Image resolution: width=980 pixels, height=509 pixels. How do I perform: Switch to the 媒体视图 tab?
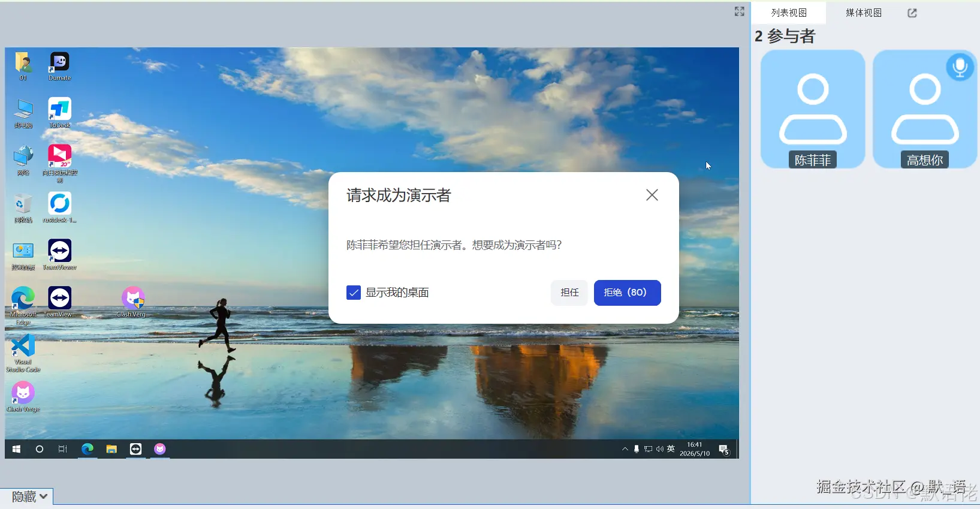pos(863,13)
